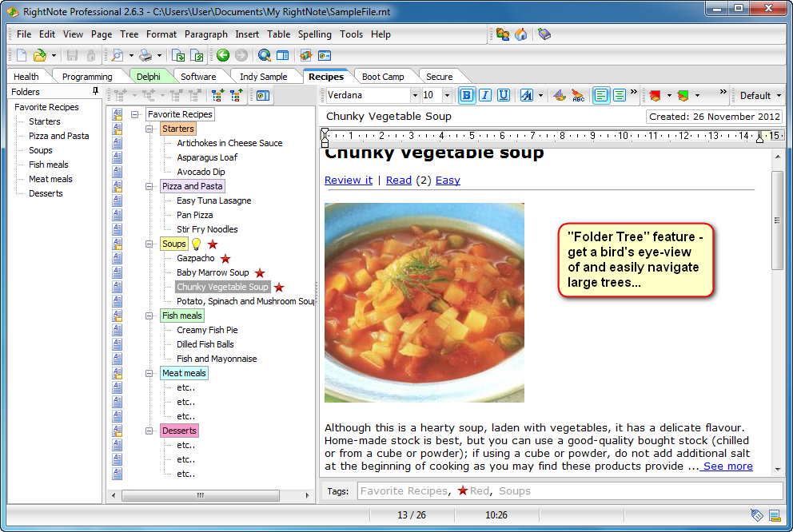Click the note list icon in status bar
The width and height of the screenshot is (793, 532).
[775, 515]
